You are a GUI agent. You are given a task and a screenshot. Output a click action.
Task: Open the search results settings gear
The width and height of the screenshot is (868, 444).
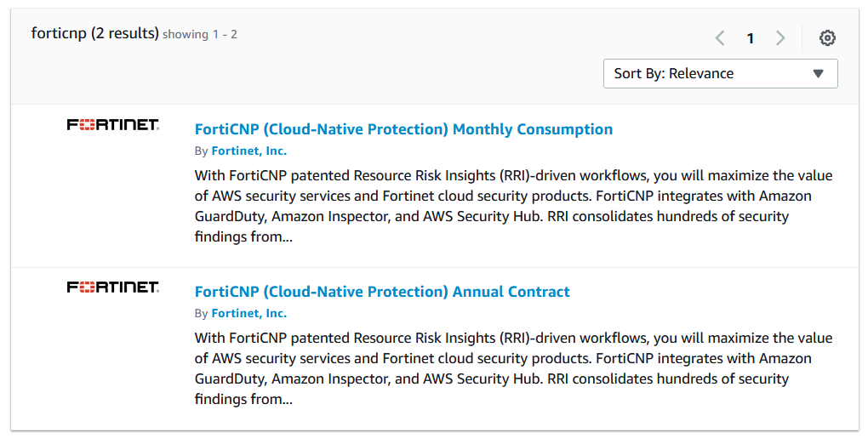(827, 38)
